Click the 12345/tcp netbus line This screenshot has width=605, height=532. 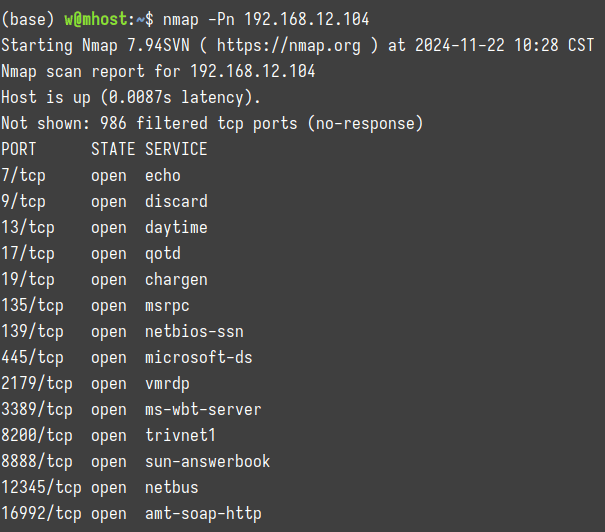point(100,487)
